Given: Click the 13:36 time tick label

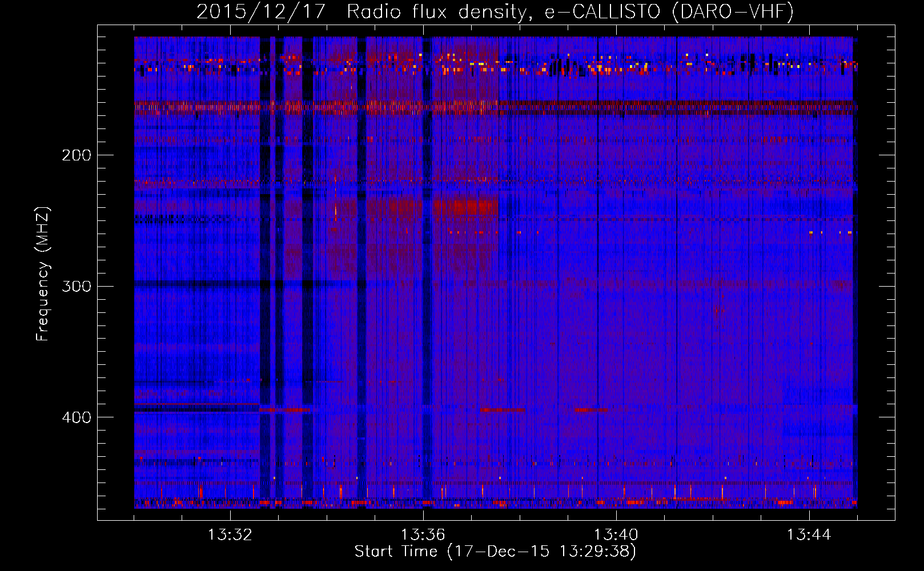Looking at the screenshot, I should 423,535.
